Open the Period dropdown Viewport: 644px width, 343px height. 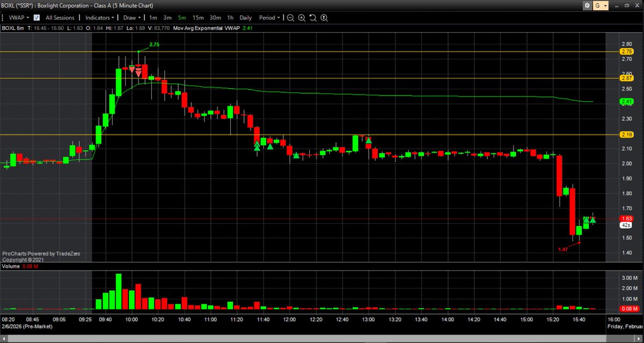coord(269,18)
